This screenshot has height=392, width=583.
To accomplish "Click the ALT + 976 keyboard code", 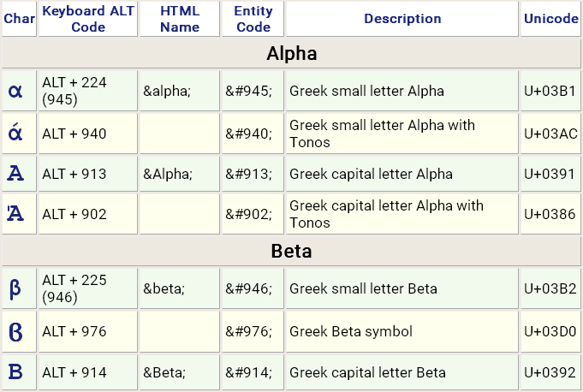I will (x=74, y=331).
